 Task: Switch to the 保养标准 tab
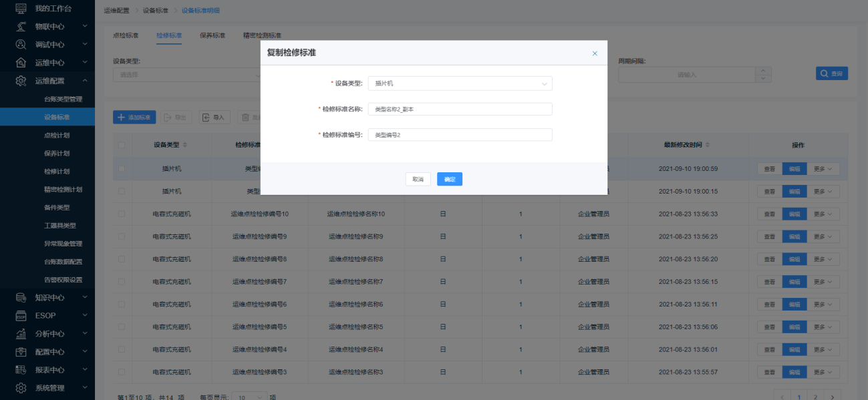tap(212, 35)
